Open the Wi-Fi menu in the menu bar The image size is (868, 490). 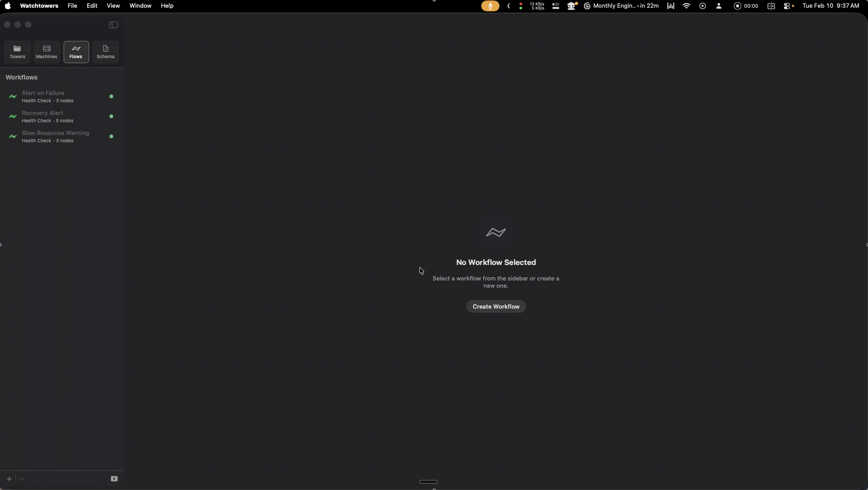click(687, 6)
